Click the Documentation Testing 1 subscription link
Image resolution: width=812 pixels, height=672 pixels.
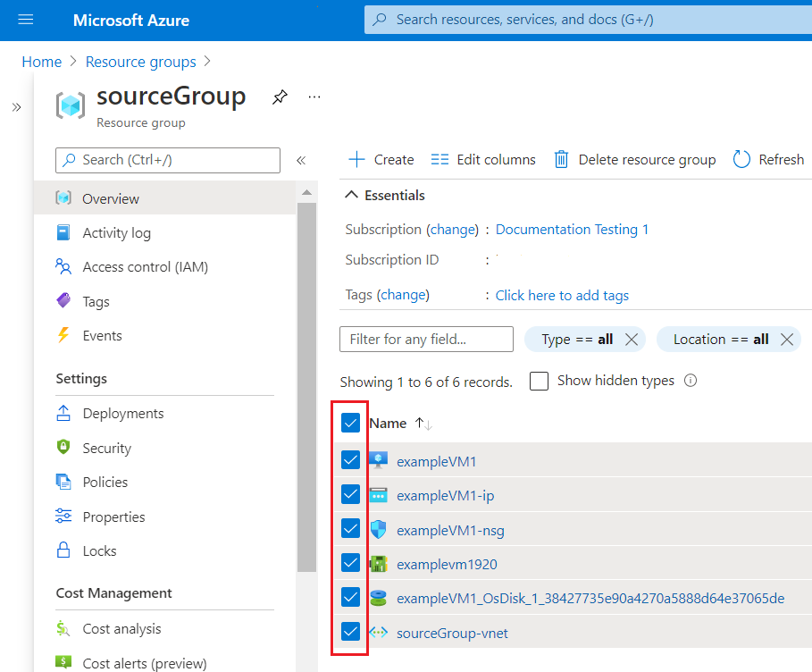tap(572, 229)
